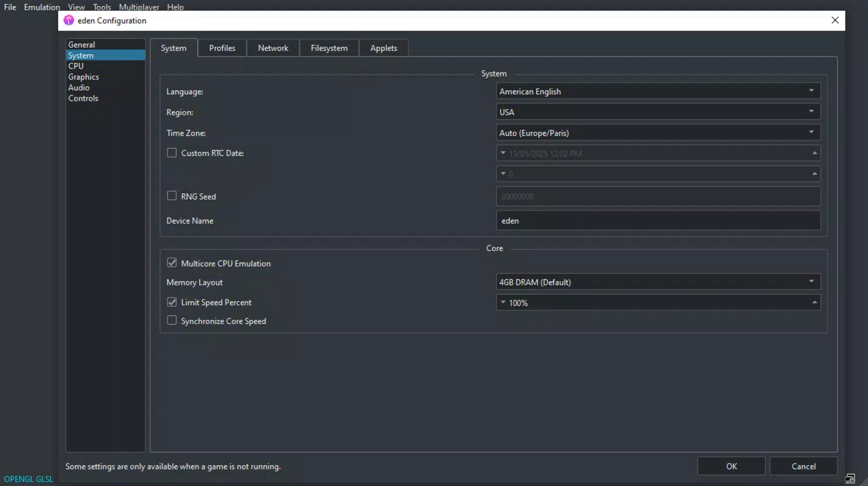Viewport: 868px width, 486px height.
Task: Confirm settings with the OK button
Action: (731, 466)
